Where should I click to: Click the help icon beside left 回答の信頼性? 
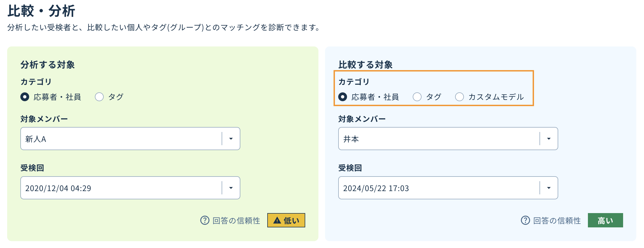pos(205,220)
